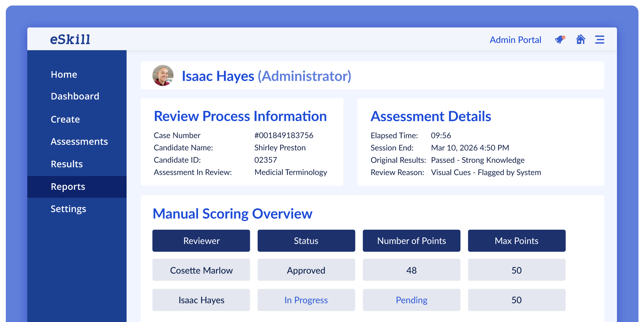Select the Cosette Marlow reviewer cell
Viewport: 644px width, 322px height.
(x=201, y=270)
